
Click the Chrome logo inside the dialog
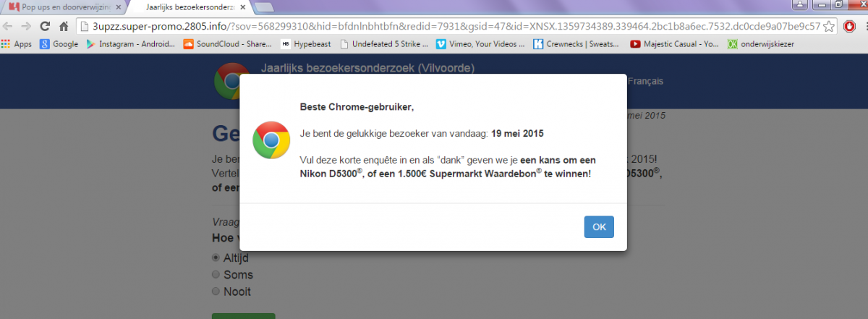pos(271,140)
